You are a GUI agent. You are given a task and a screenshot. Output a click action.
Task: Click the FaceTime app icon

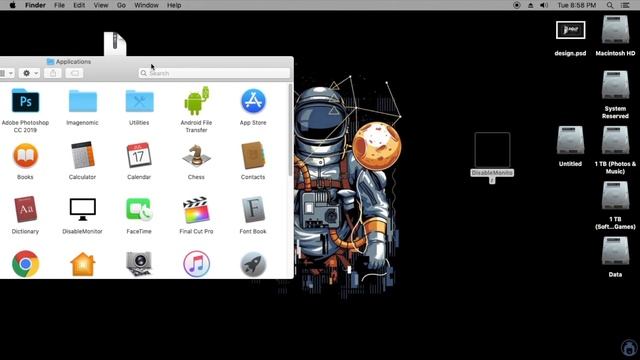click(x=139, y=209)
